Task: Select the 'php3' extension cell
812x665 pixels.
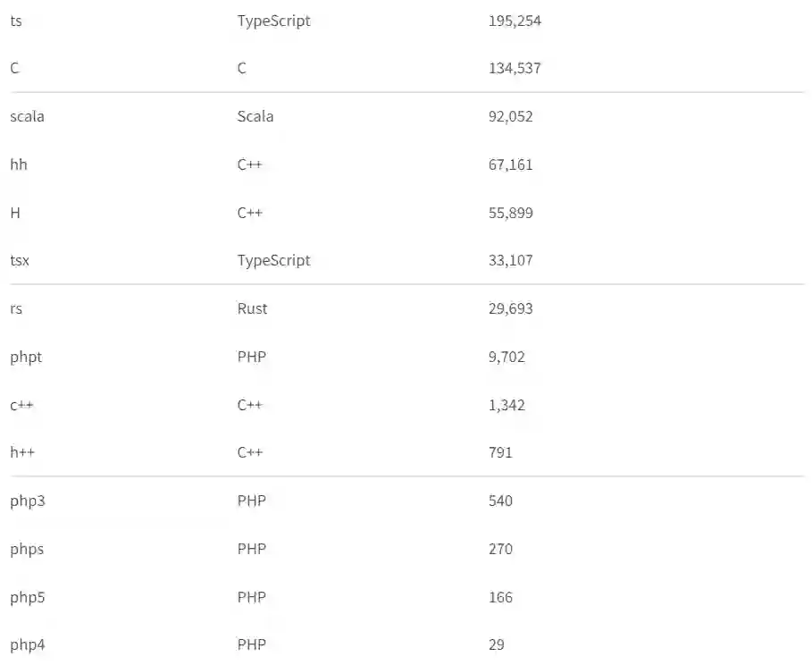Action: pos(28,501)
